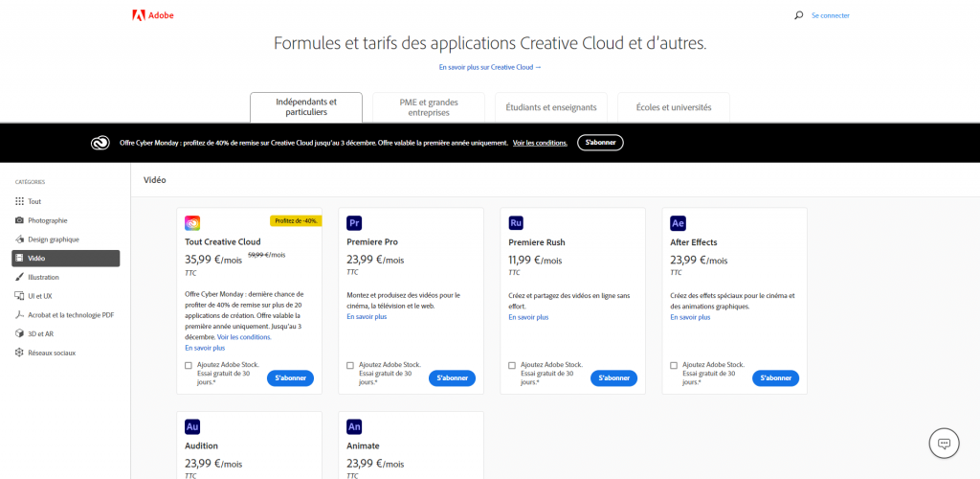Select the PME et grandes entreprises tab
The image size is (980, 479).
(428, 107)
